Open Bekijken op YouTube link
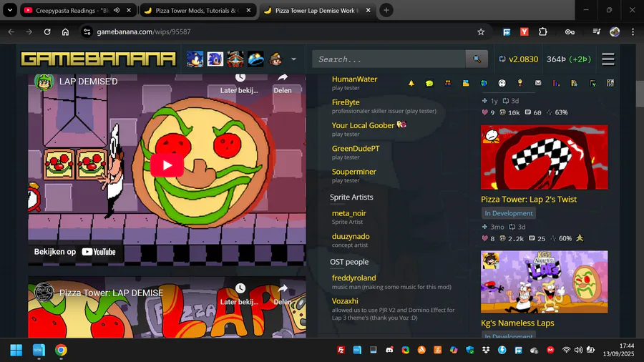Image resolution: width=644 pixels, height=362 pixels. 74,252
